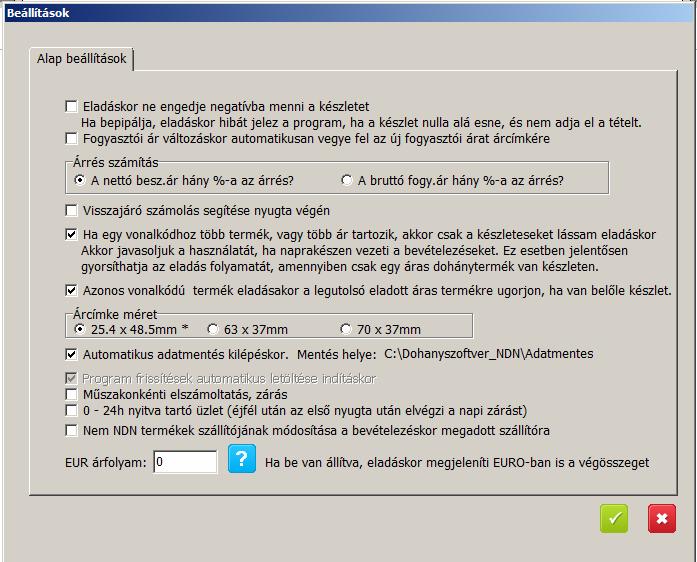The width and height of the screenshot is (697, 562).
Task: Click the 'gyorsíthatja az eladás folyamatát' description line
Action: (x=340, y=267)
